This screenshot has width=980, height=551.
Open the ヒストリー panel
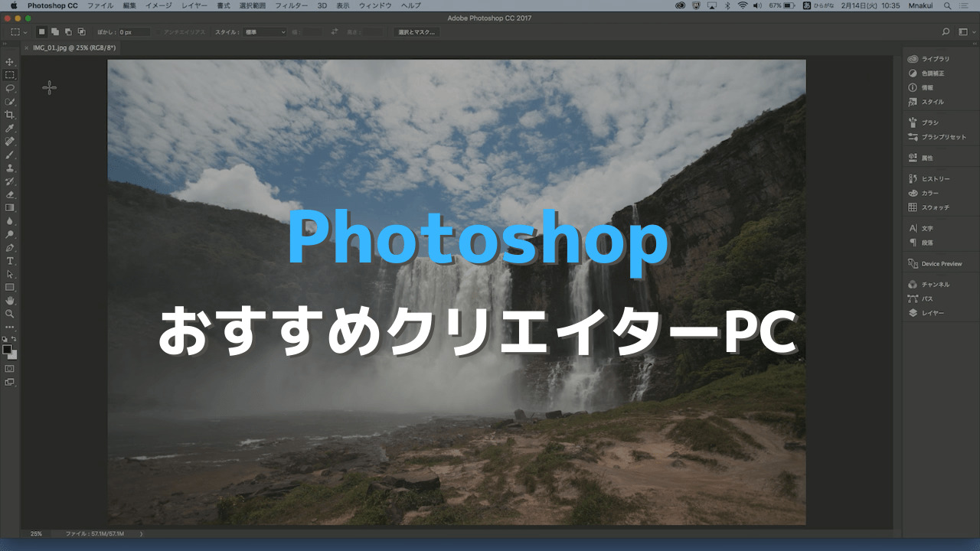click(929, 178)
